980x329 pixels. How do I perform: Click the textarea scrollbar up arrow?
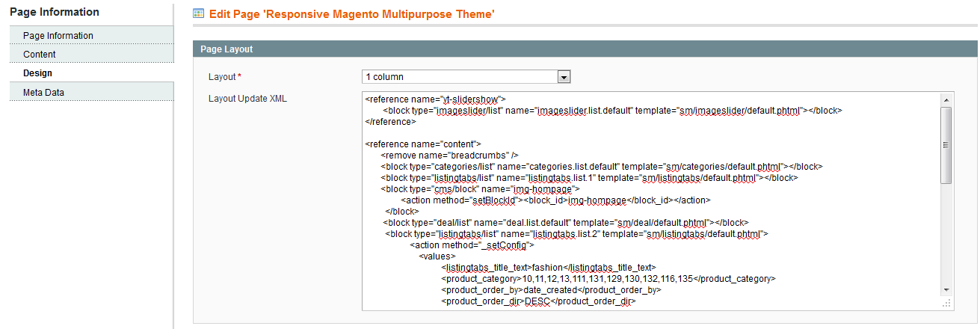[946, 99]
